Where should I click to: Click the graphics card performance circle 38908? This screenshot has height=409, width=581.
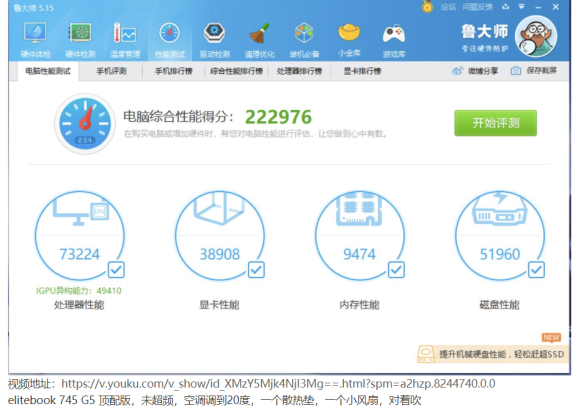pyautogui.click(x=220, y=236)
